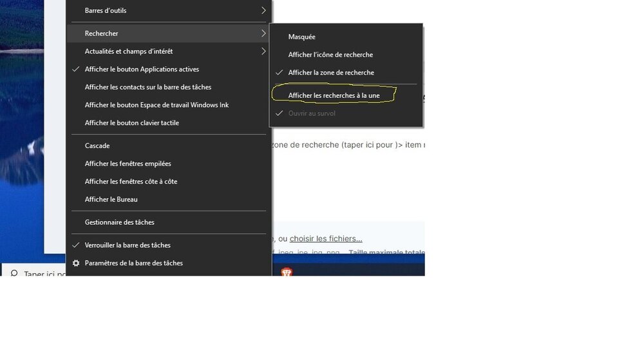Screen dimensions: 644x362
Task: Open 'Gestionnaire des tâches'
Action: click(120, 222)
